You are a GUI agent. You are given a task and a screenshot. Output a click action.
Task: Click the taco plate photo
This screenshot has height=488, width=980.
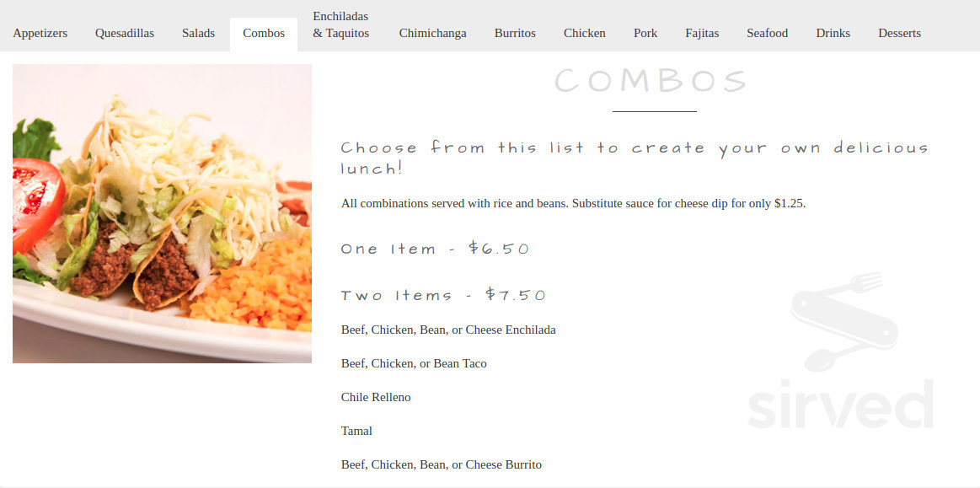[x=162, y=213]
